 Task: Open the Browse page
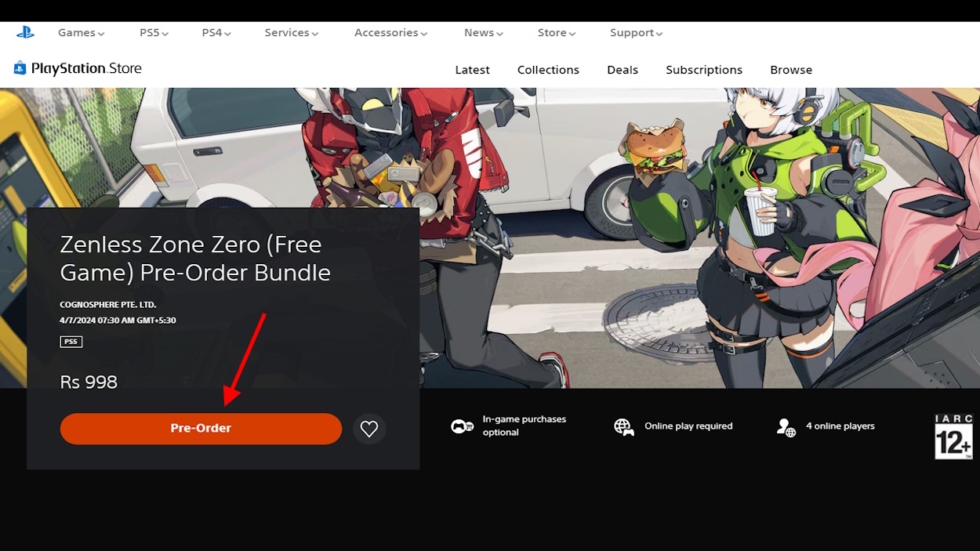(790, 69)
